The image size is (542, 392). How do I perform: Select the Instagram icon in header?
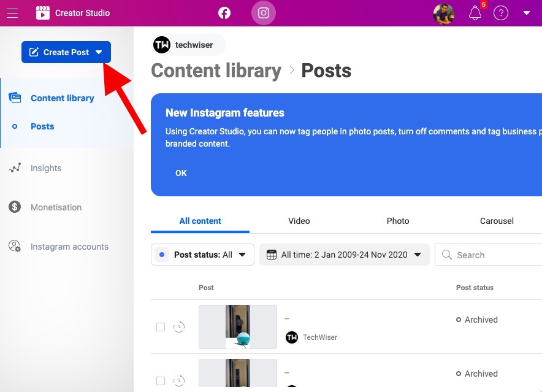[264, 13]
